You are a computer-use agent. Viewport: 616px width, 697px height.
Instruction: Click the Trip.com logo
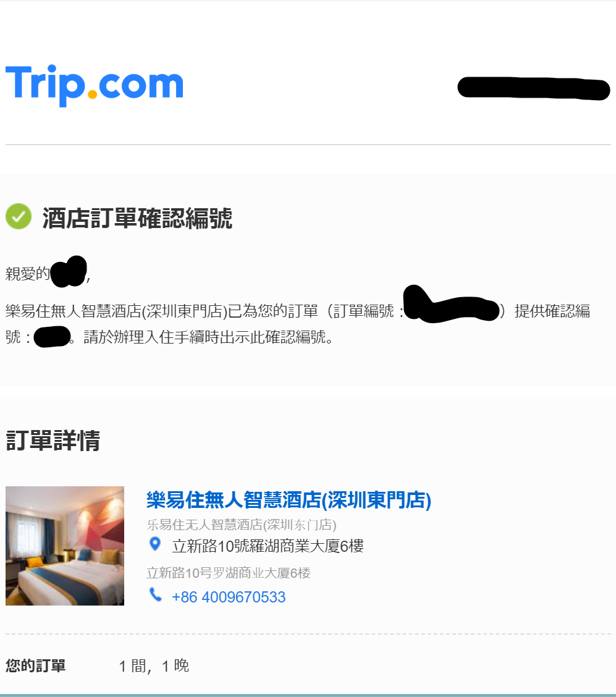coord(94,85)
